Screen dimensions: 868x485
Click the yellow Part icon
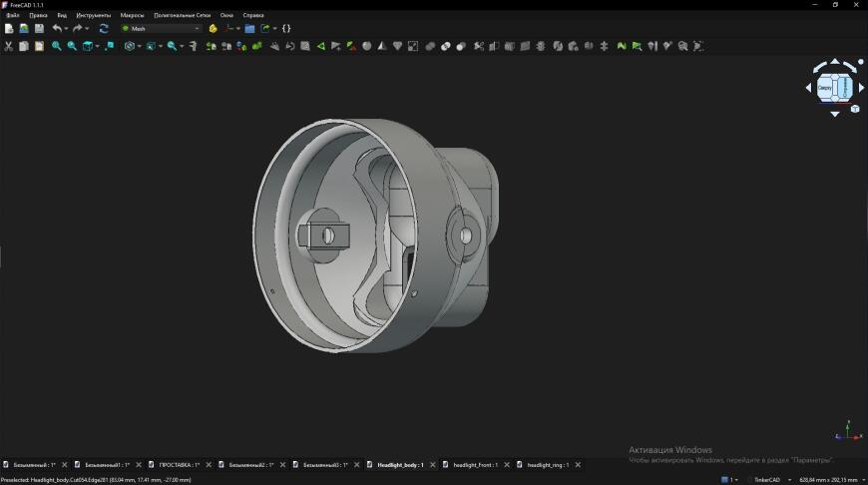coord(214,28)
